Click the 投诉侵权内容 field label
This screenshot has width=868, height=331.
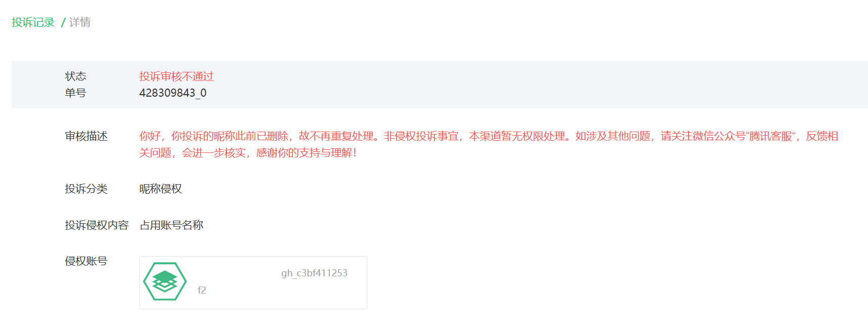[97, 225]
